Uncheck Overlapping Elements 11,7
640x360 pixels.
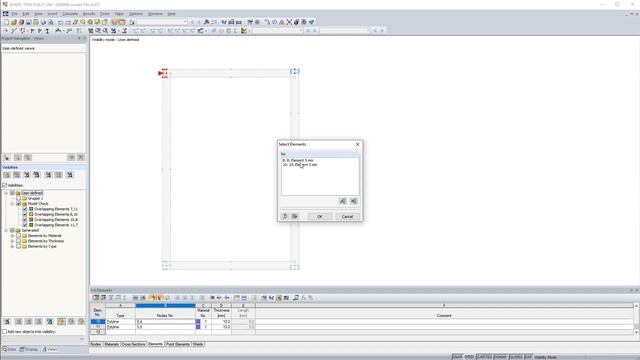(x=24, y=225)
